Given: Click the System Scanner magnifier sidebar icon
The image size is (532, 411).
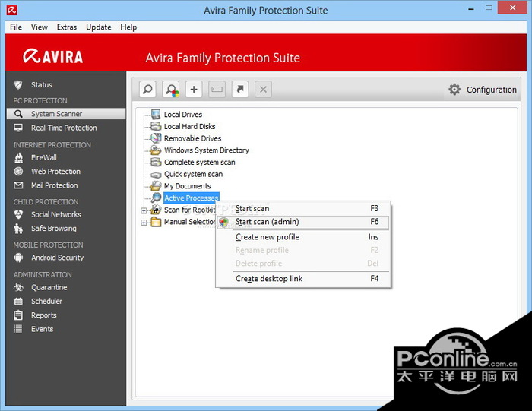Looking at the screenshot, I should [x=18, y=114].
